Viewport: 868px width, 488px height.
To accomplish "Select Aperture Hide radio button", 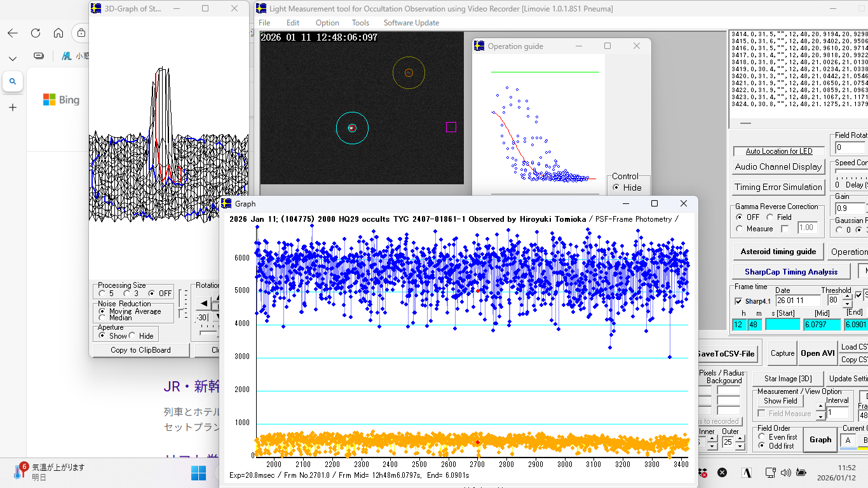I will (132, 336).
